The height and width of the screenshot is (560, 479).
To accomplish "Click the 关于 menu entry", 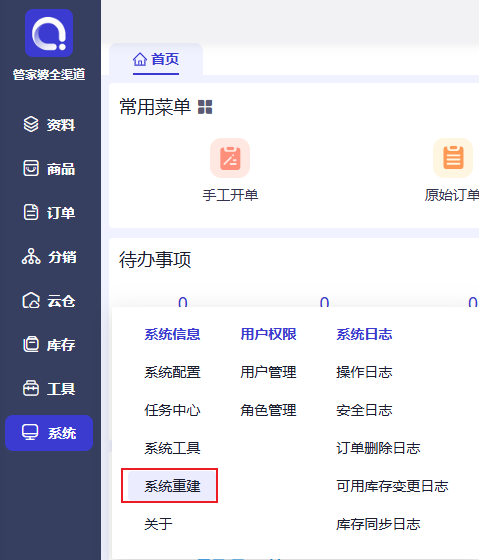I will [x=158, y=524].
